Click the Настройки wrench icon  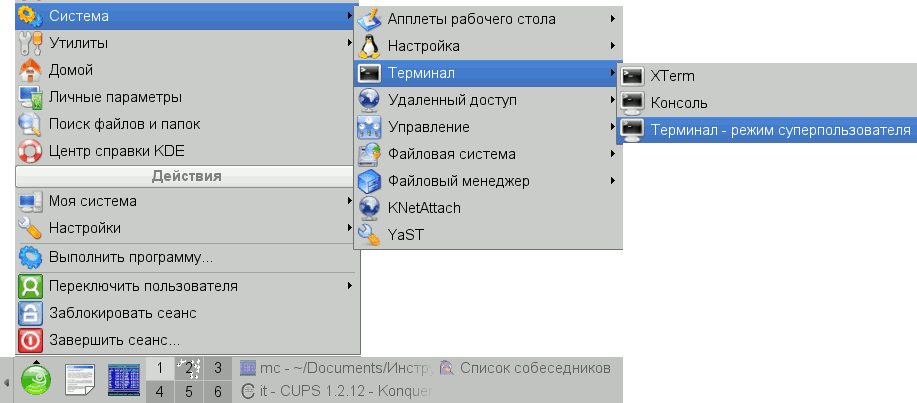[x=30, y=228]
